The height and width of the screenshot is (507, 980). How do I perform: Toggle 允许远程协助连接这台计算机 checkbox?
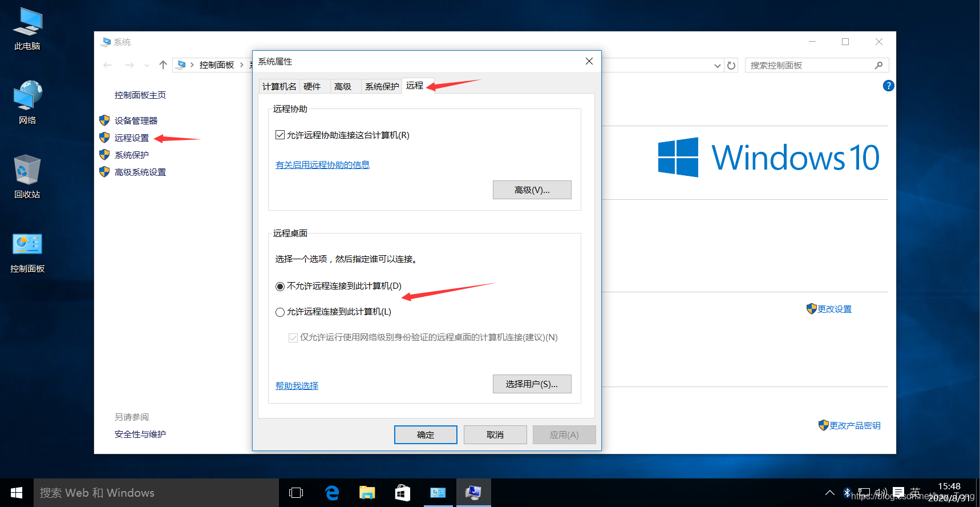tap(280, 135)
